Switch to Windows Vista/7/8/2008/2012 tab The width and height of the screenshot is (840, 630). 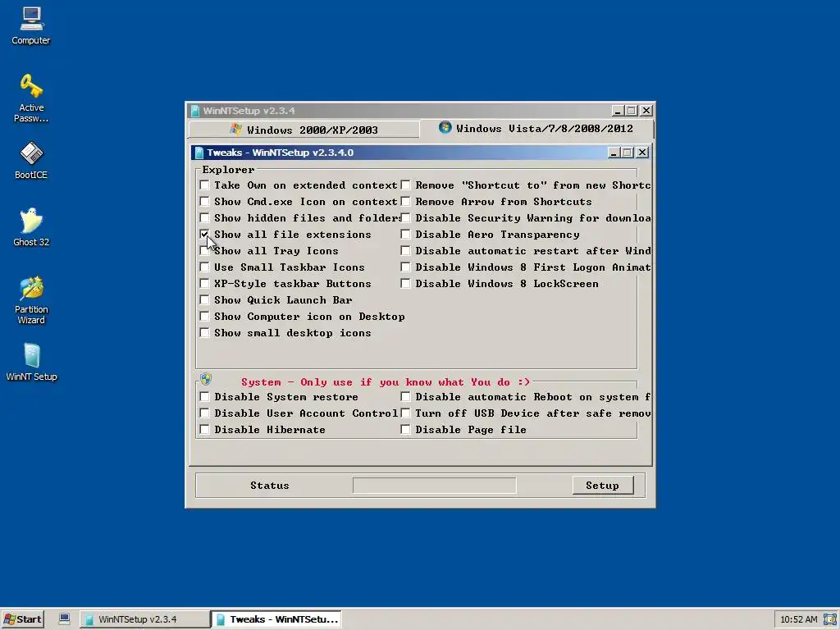[536, 129]
